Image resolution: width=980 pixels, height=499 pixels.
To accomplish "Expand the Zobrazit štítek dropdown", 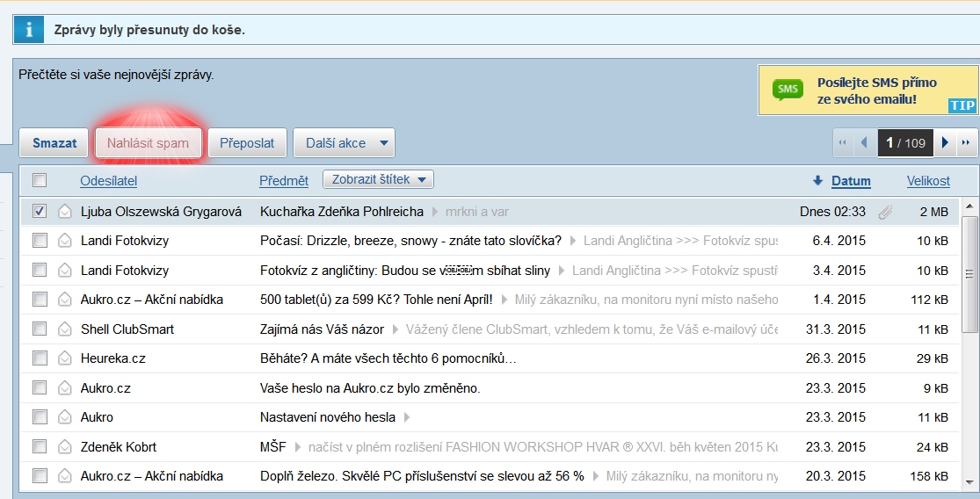I will 378,180.
